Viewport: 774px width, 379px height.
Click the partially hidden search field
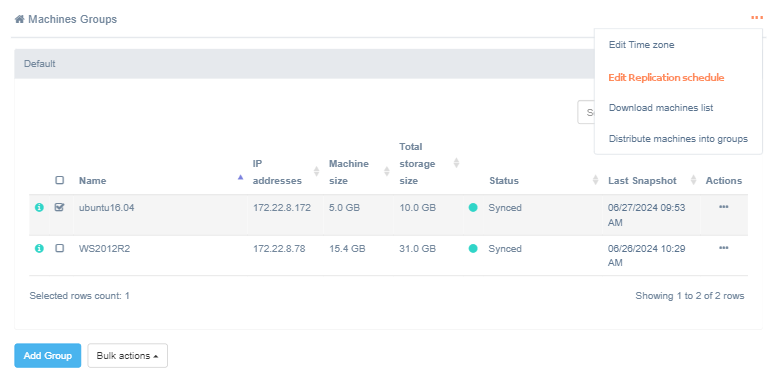586,113
